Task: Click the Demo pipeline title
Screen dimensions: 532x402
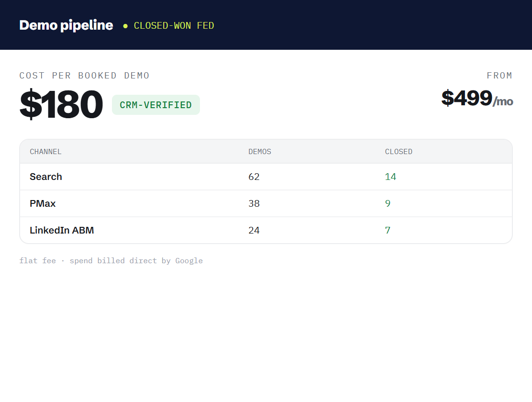Action: click(66, 25)
